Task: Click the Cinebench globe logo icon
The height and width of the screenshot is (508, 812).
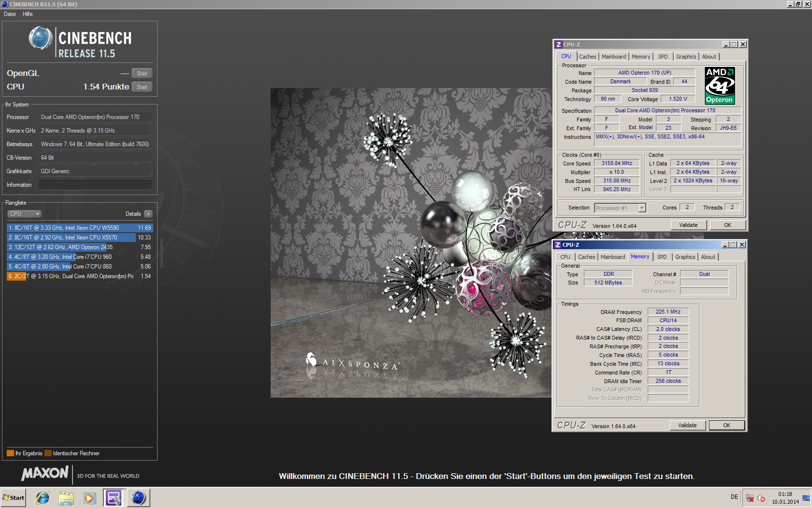Action: [41, 38]
